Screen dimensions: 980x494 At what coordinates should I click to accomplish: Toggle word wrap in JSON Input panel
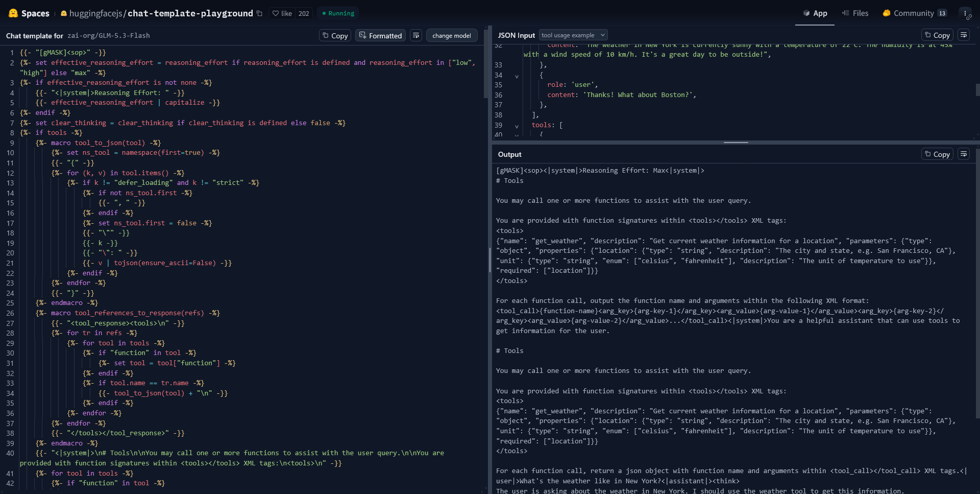(x=964, y=35)
